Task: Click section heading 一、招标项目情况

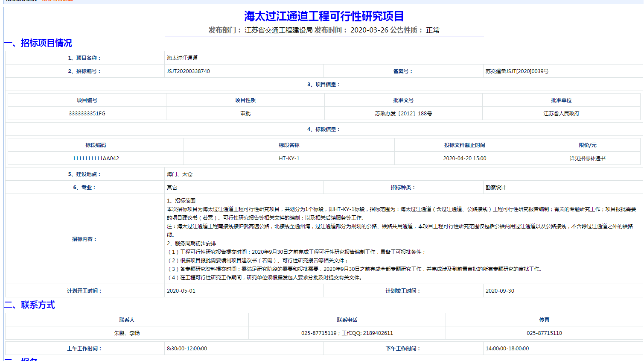Action: click(38, 43)
